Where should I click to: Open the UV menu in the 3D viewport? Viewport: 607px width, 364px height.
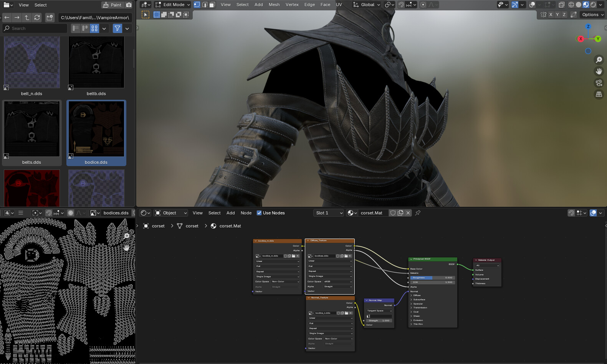point(339,5)
